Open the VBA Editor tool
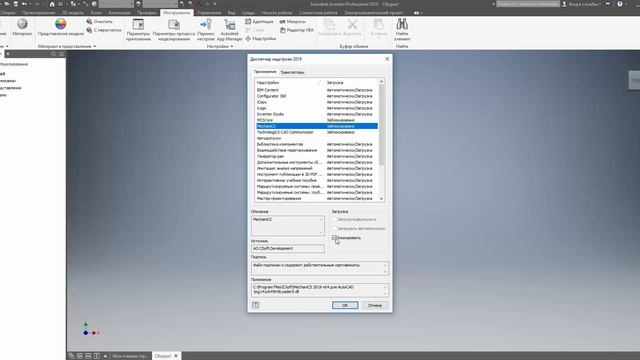The height and width of the screenshot is (360, 640). [x=297, y=30]
